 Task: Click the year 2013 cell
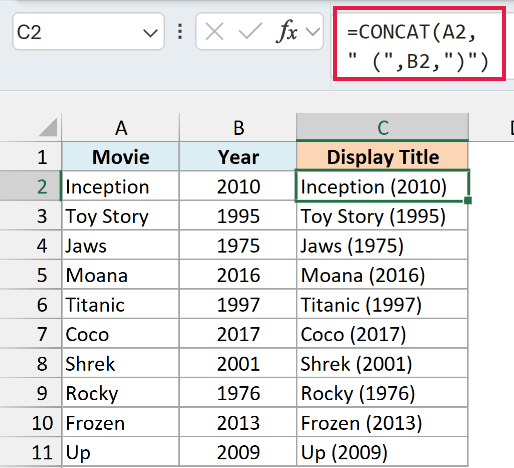click(x=238, y=422)
